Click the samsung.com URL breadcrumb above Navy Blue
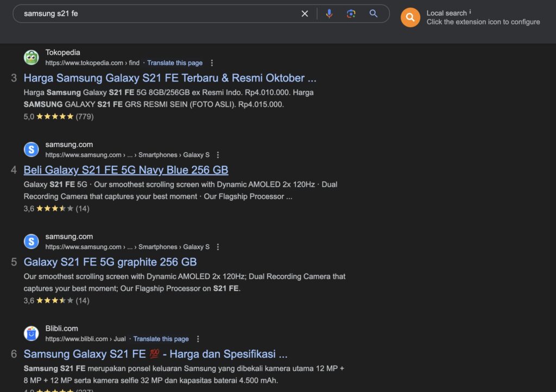Screen dimensions: 556x392 coord(127,155)
